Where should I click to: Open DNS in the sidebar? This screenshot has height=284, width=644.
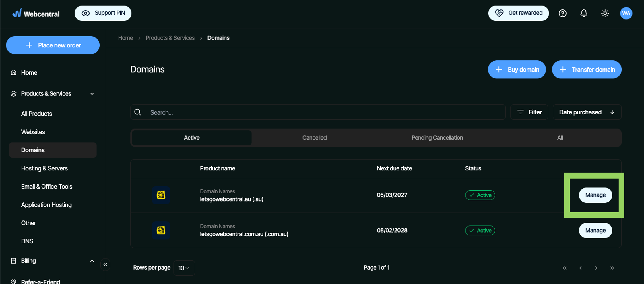pos(27,241)
